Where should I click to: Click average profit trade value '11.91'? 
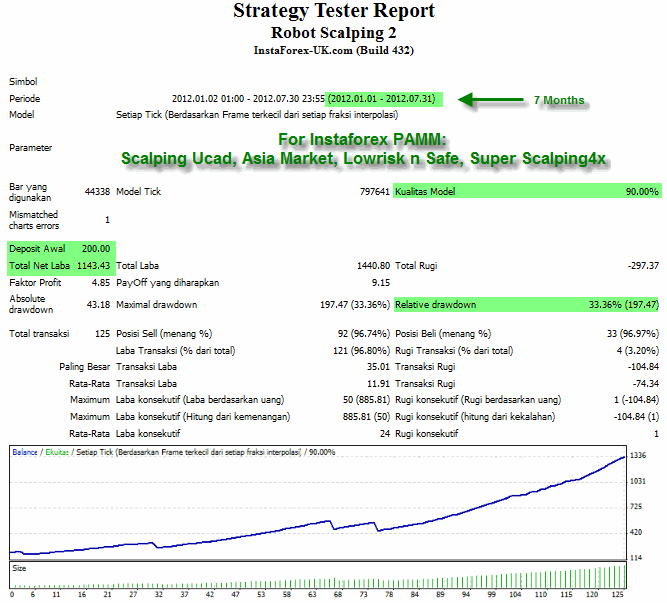pyautogui.click(x=378, y=384)
